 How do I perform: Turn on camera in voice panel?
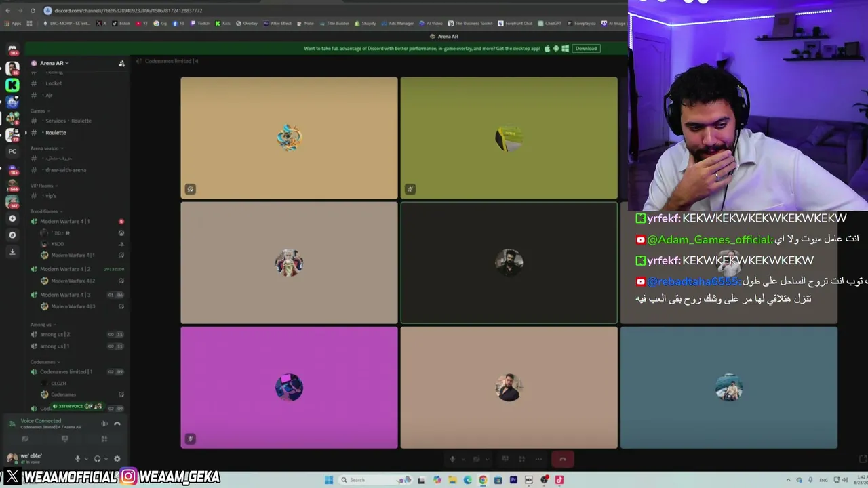coord(26,439)
